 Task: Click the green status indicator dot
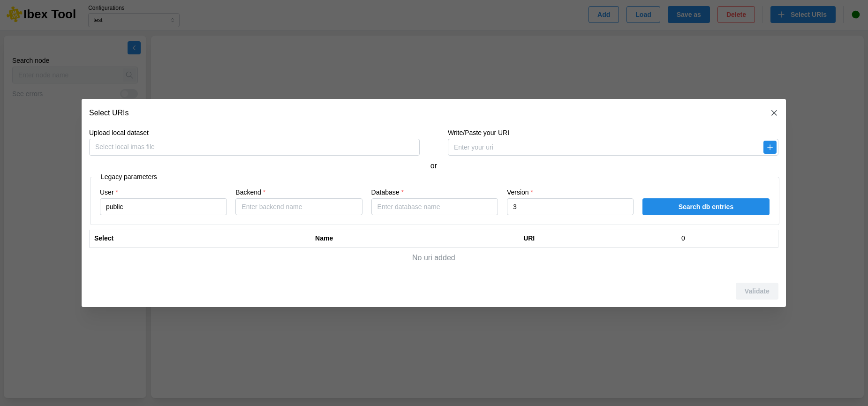click(855, 15)
